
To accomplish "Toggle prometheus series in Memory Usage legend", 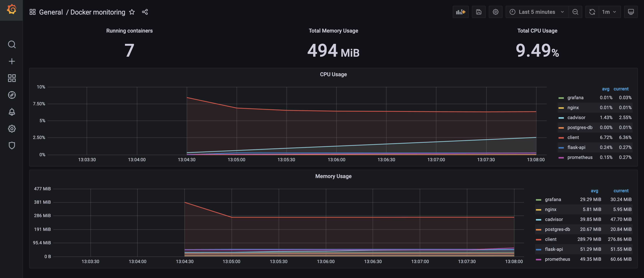I will pyautogui.click(x=557, y=259).
